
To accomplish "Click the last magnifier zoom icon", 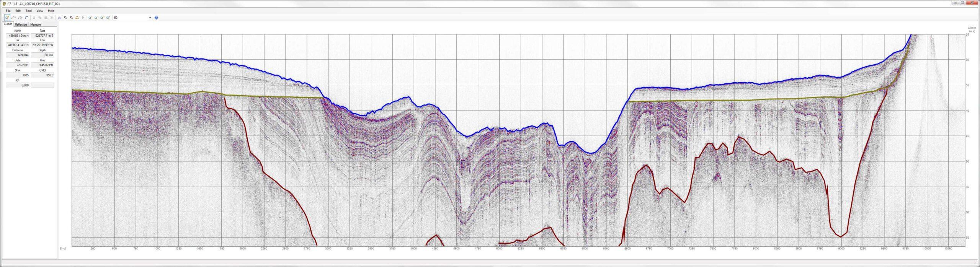I will (x=108, y=18).
